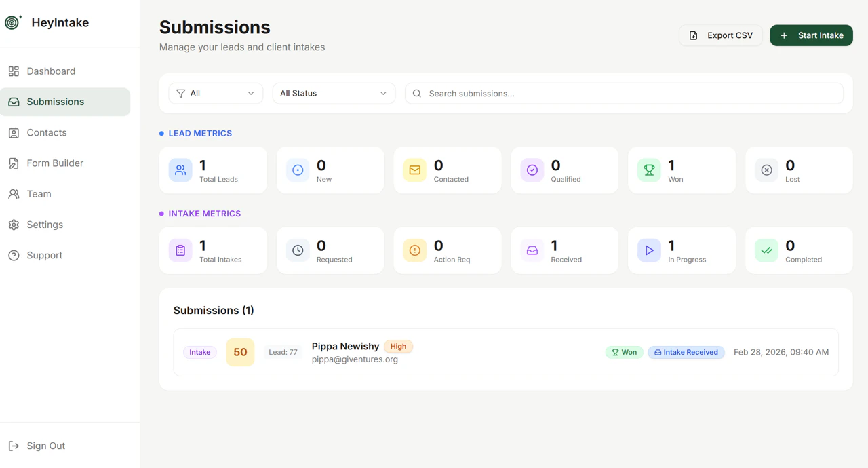868x468 pixels.
Task: Click the HeyIntake logo icon
Action: pos(13,22)
